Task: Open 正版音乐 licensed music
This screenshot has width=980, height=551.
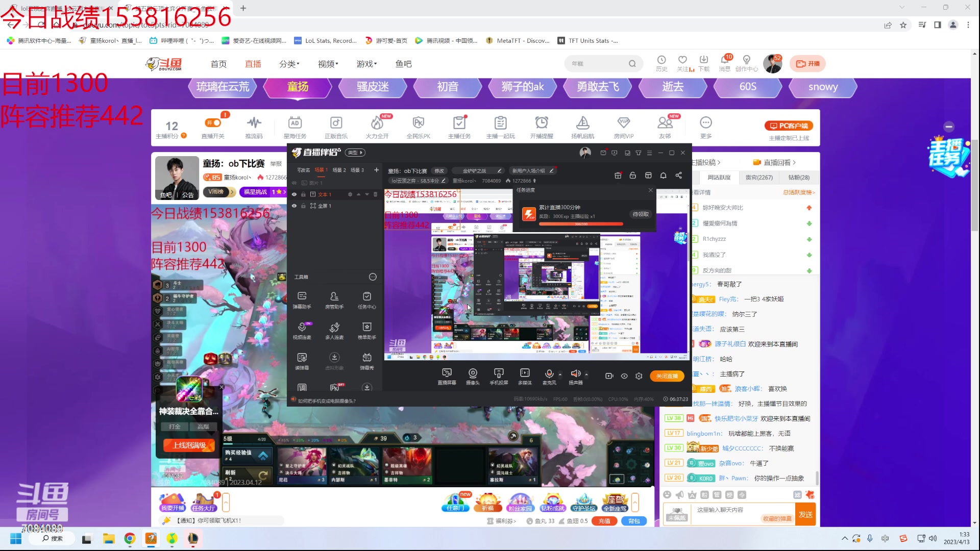Action: 336,127
